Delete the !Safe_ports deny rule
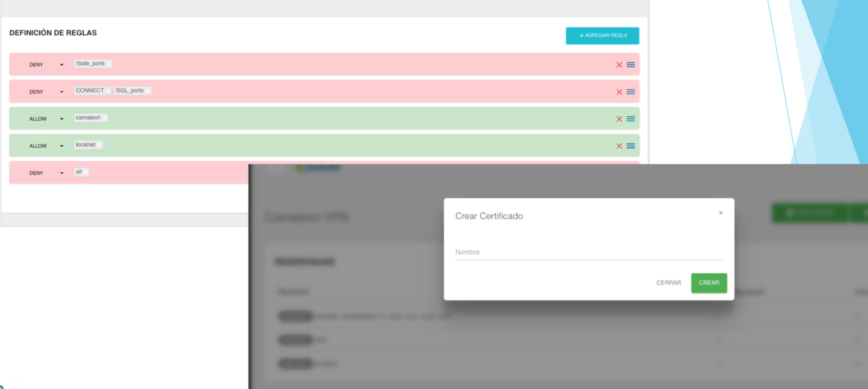Image resolution: width=868 pixels, height=389 pixels. coord(619,65)
